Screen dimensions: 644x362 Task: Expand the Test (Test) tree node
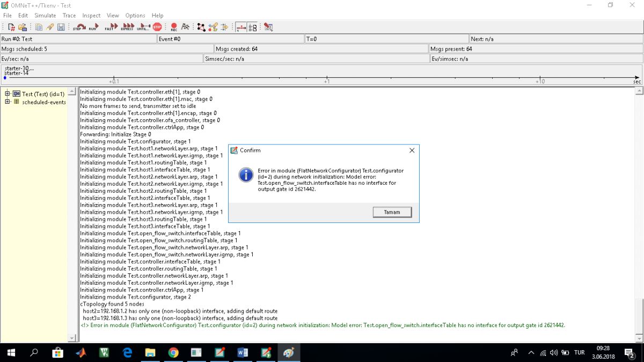8,94
